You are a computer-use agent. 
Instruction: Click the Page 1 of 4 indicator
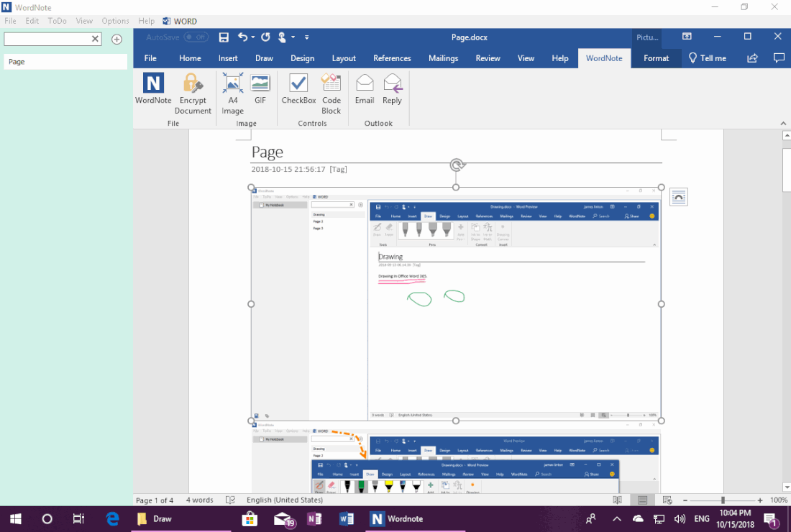(155, 500)
